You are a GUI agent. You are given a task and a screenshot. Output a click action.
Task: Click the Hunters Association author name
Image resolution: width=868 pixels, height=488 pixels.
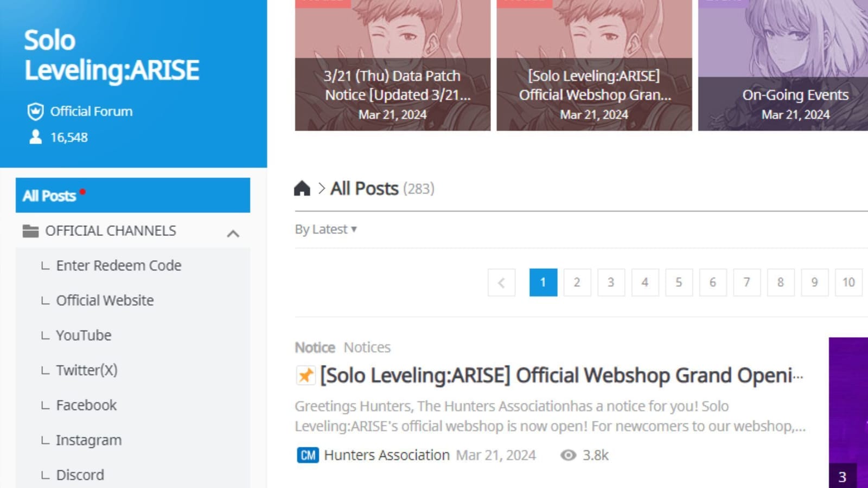click(386, 455)
